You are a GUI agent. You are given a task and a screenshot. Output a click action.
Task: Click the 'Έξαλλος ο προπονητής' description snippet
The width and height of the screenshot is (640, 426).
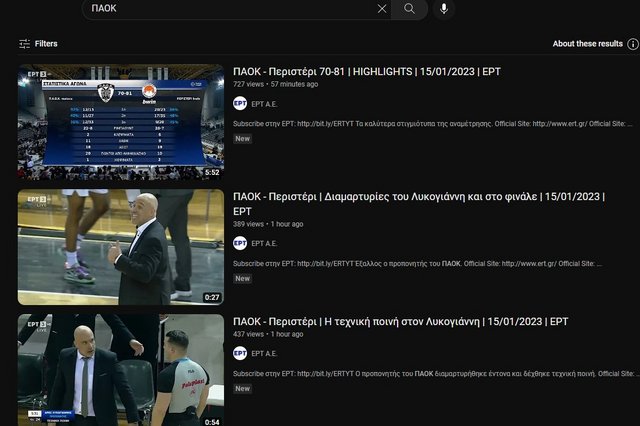click(x=417, y=264)
